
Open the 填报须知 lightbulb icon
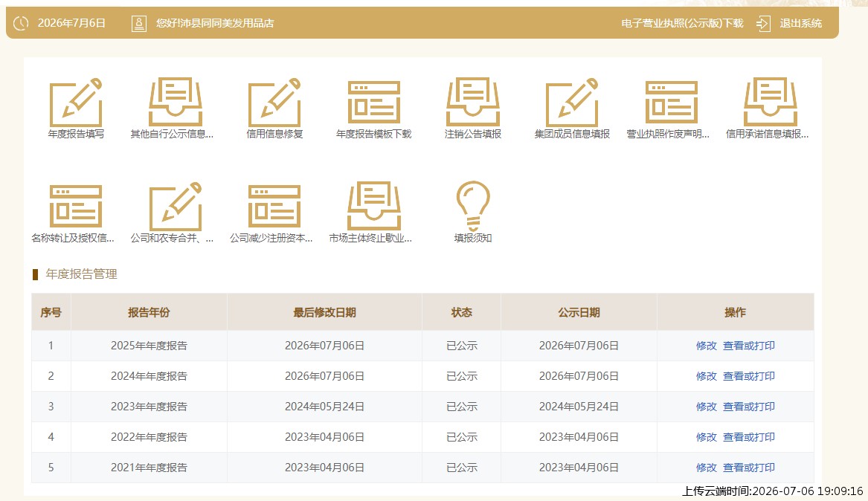(473, 206)
